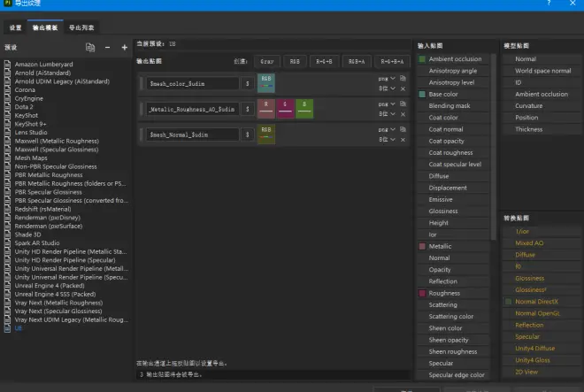Switch to the 导出列表 tab
584x392 pixels.
(x=81, y=27)
